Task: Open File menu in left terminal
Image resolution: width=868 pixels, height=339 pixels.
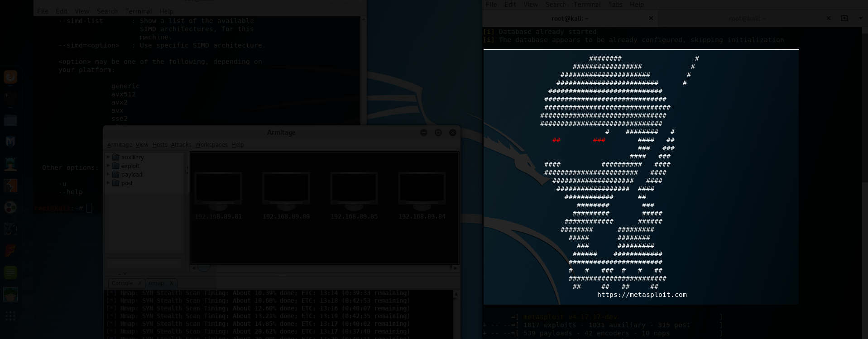Action: [43, 11]
